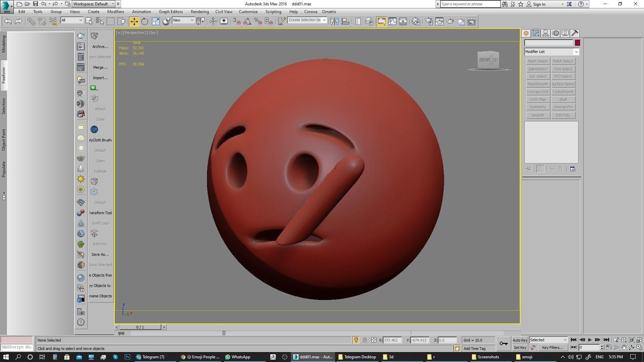Viewport: 644px width, 362px height.
Task: Click the Align tool icon
Action: [x=345, y=21]
